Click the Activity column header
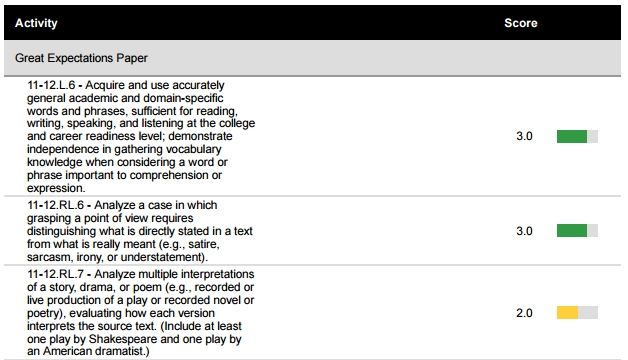This screenshot has width=628, height=360. (x=36, y=23)
